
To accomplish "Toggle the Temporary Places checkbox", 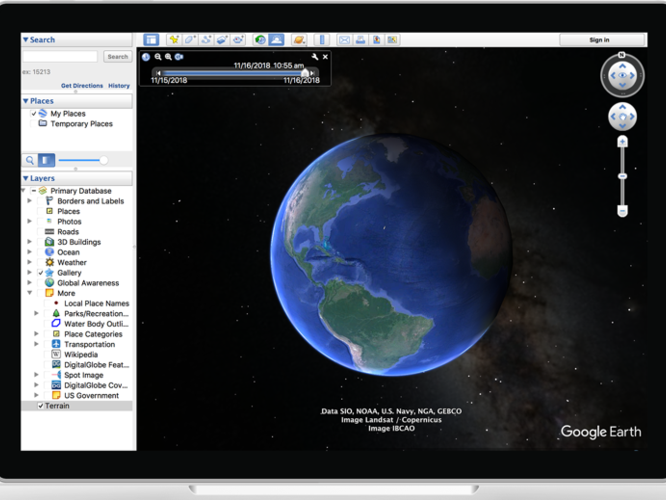I will [x=34, y=124].
